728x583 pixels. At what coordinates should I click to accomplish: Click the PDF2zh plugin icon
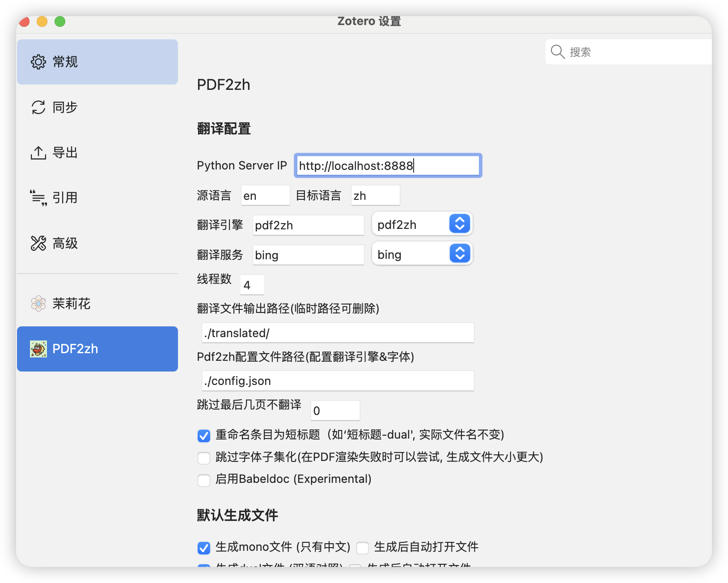[x=38, y=349]
